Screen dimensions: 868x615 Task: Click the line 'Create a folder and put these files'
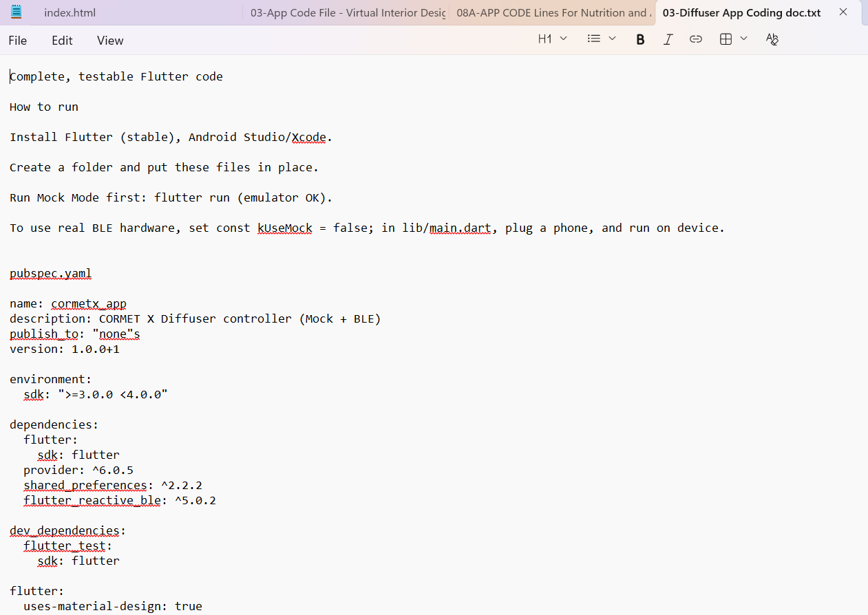point(165,167)
